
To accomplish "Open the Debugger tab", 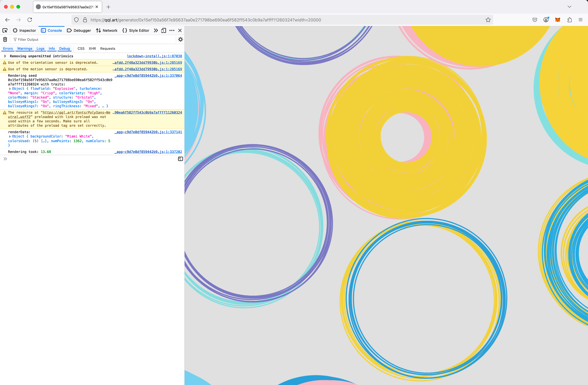I will [x=79, y=31].
